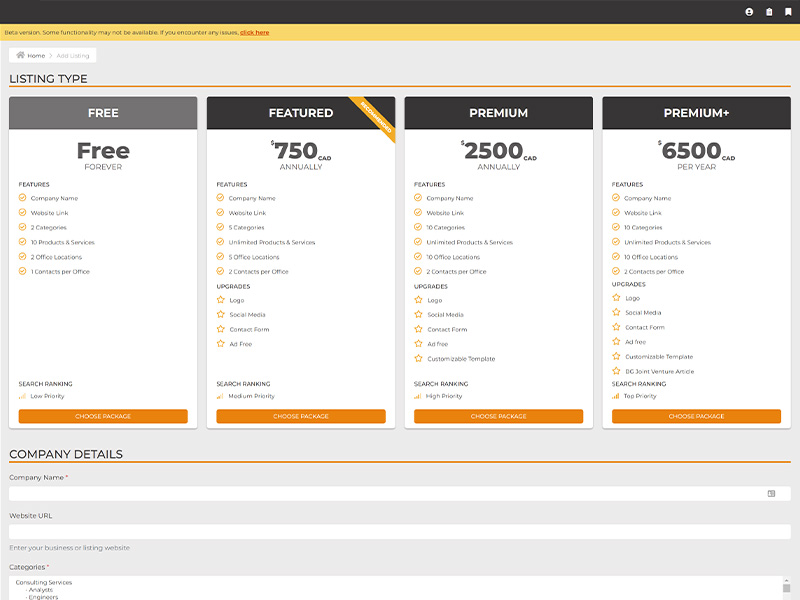
Task: Open the 'click here' beta notice link
Action: (x=254, y=32)
